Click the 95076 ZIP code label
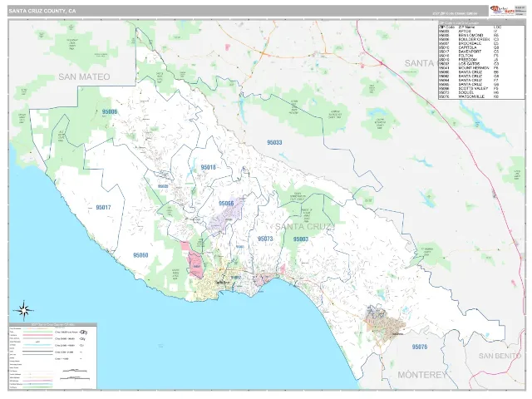Image resolution: width=532 pixels, height=399 pixels. [420, 347]
